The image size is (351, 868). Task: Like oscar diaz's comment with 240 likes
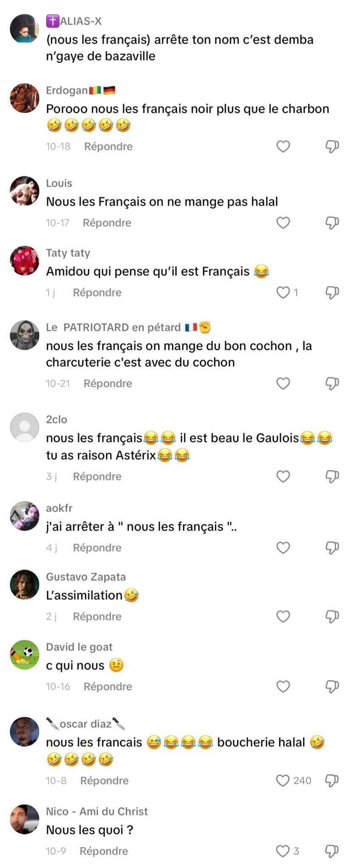(283, 781)
